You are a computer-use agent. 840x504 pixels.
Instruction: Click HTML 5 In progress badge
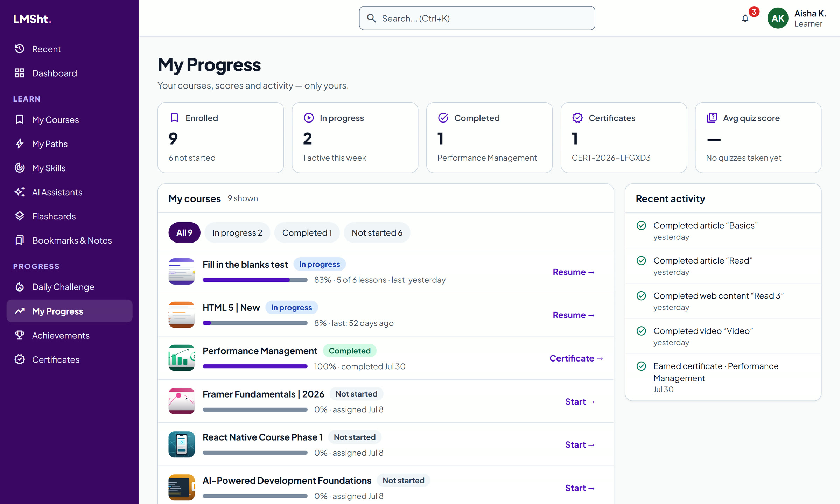pyautogui.click(x=292, y=308)
